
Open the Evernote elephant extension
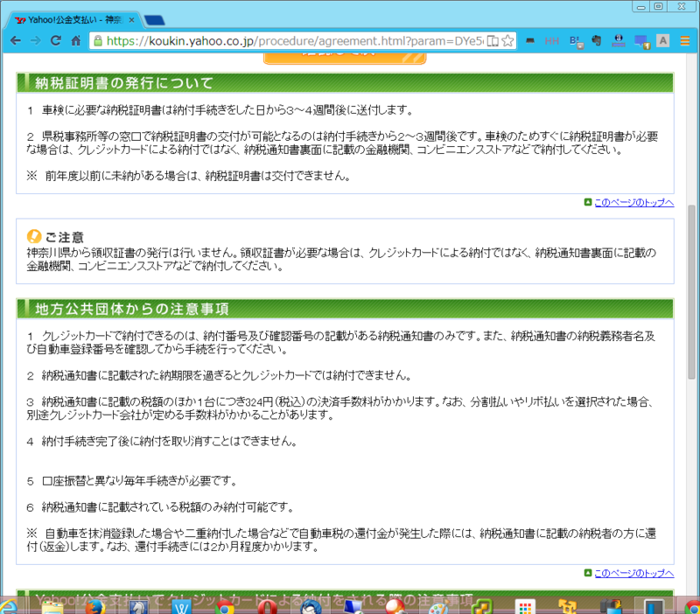click(597, 41)
